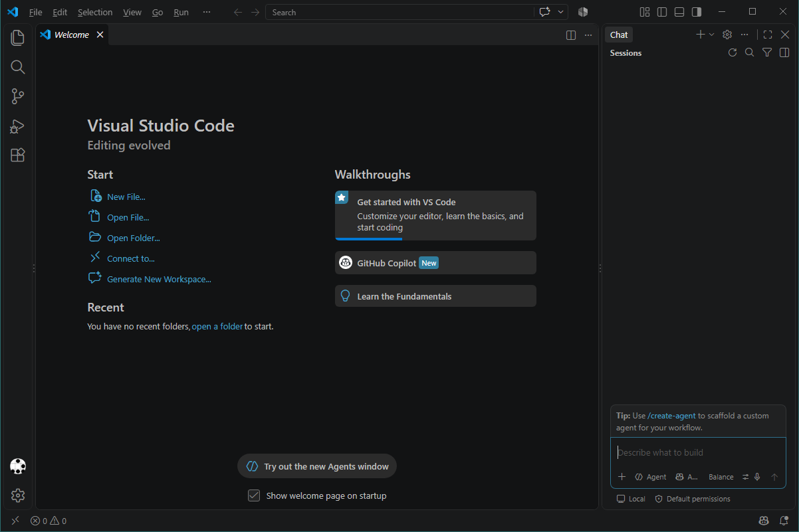Viewport: 799px width, 532px height.
Task: Click the title bar Search box
Action: (x=399, y=12)
